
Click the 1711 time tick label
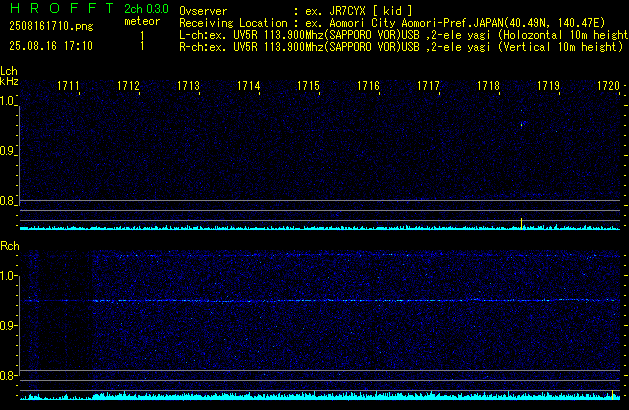(68, 86)
